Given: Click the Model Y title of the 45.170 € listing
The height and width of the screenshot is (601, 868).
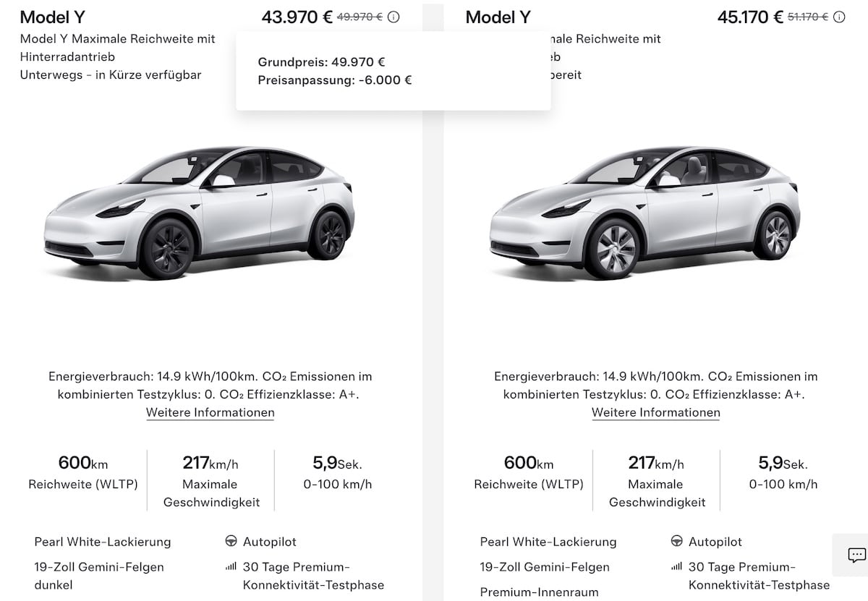Looking at the screenshot, I should coord(498,17).
